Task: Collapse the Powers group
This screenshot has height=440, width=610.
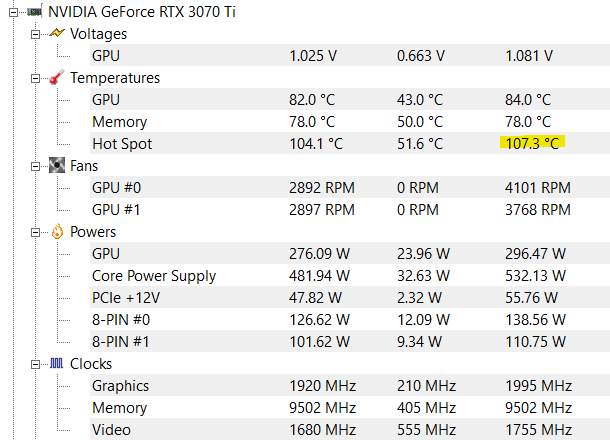Action: click(35, 232)
